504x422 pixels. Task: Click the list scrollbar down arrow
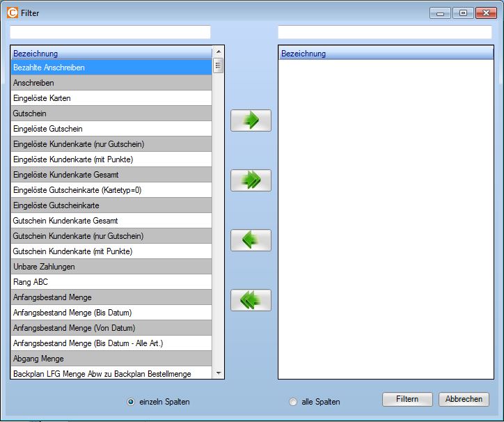click(x=219, y=373)
